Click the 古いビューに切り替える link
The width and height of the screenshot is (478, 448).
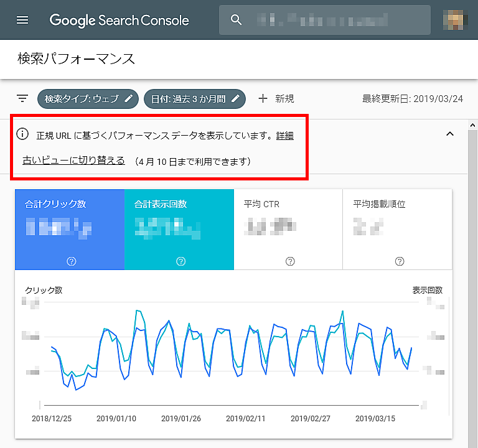point(73,161)
